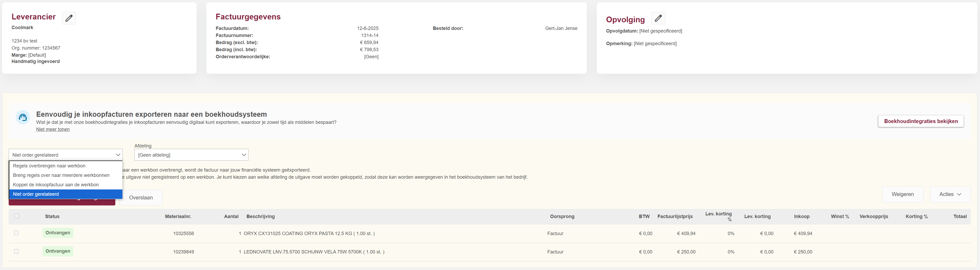The height and width of the screenshot is (270, 980).
Task: Click the 'Niet meer tonen' link
Action: (x=53, y=129)
